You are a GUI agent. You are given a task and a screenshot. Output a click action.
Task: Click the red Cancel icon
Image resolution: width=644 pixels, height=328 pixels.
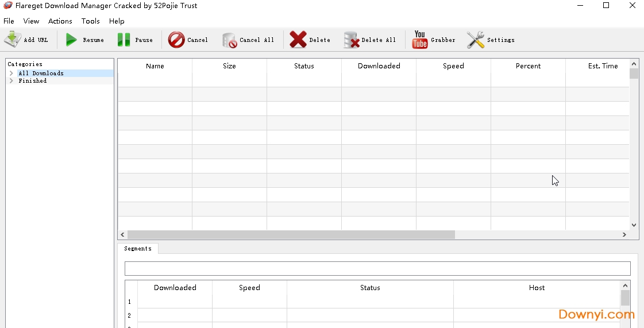[176, 40]
